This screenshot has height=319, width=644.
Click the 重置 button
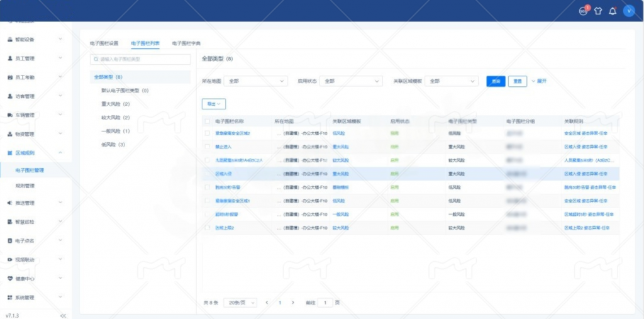(x=517, y=81)
